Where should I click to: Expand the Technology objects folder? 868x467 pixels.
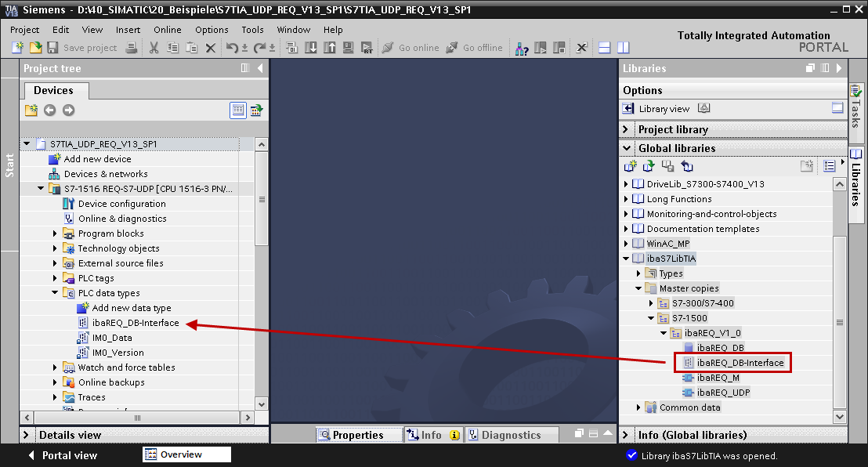[55, 248]
